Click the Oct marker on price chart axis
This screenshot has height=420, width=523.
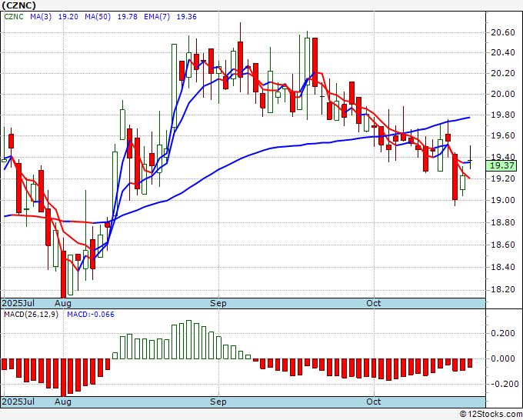374,304
